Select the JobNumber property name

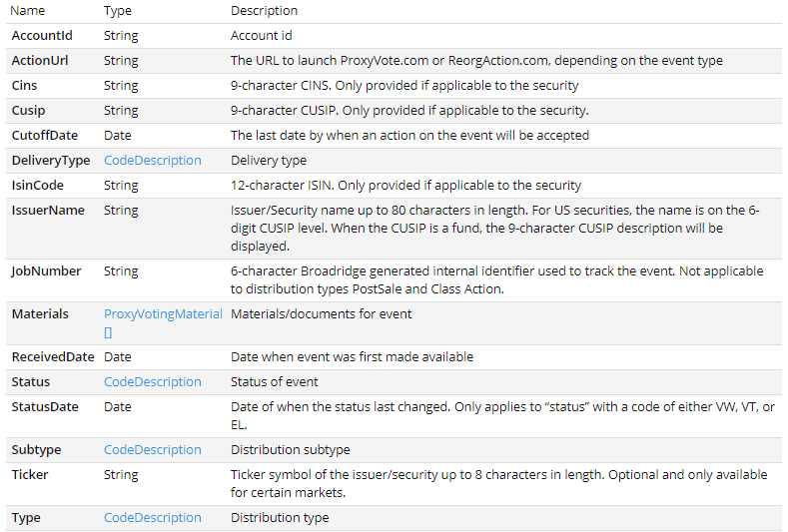click(46, 270)
